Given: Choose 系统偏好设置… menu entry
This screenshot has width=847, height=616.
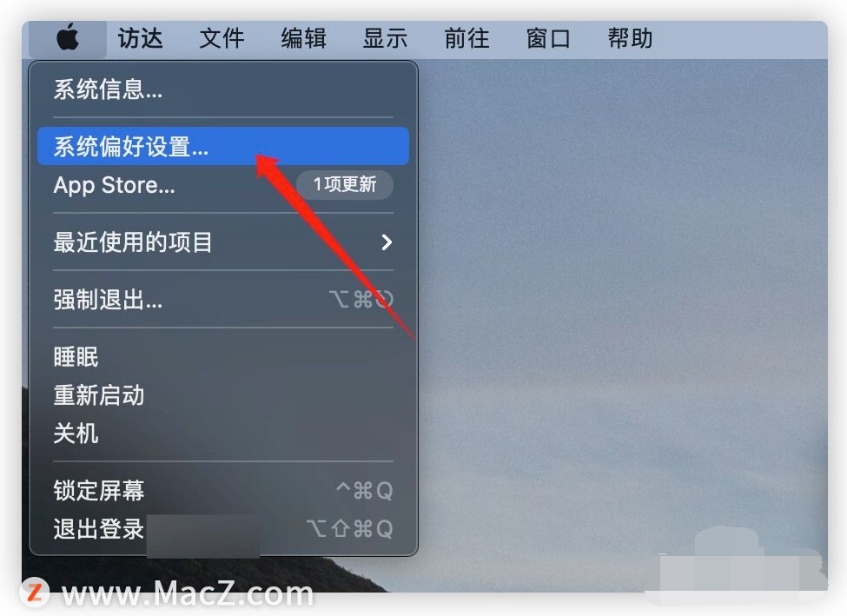Looking at the screenshot, I should pyautogui.click(x=223, y=147).
